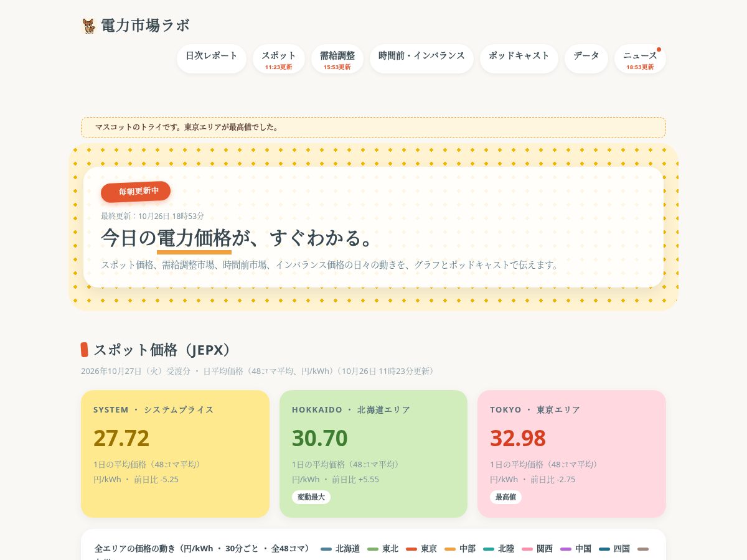Open the 日次レポート nav tab
Screen dimensions: 747x560
(x=212, y=58)
